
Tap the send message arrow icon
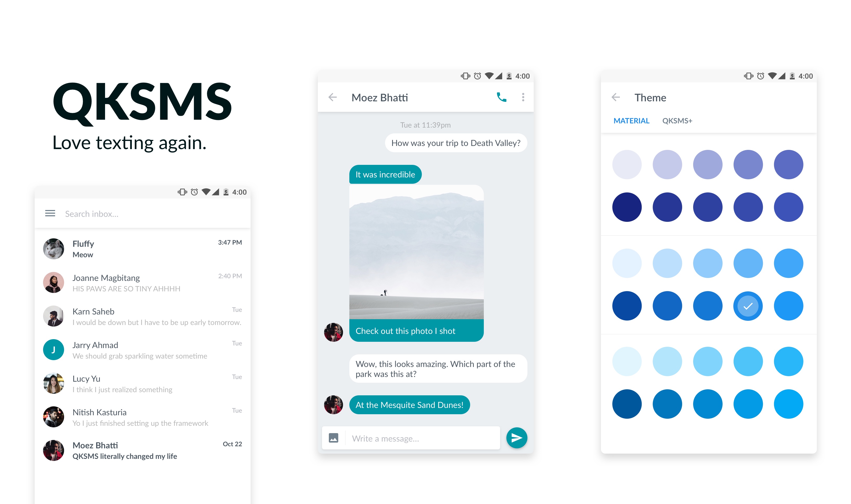click(x=516, y=437)
